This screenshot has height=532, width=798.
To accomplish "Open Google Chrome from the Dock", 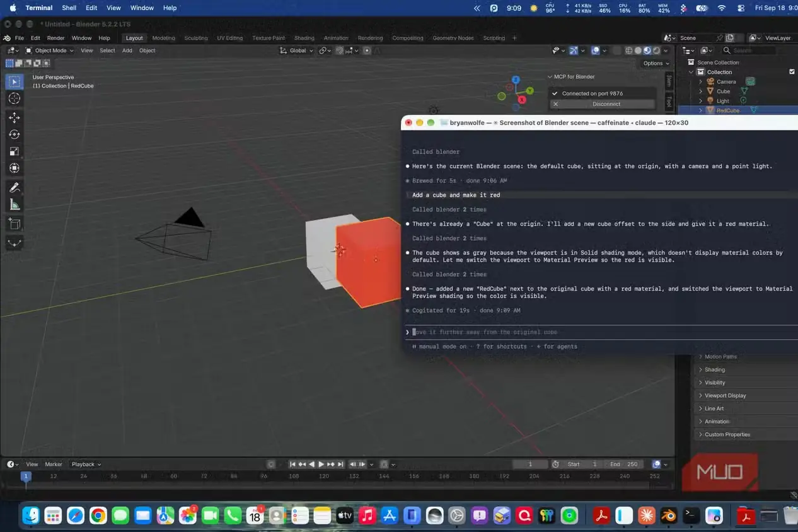I will tap(98, 516).
